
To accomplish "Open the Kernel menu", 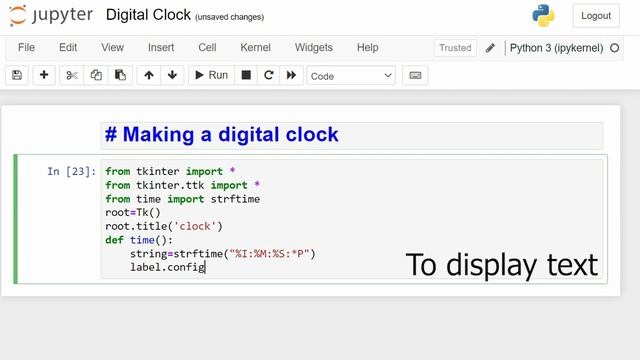I will click(255, 47).
